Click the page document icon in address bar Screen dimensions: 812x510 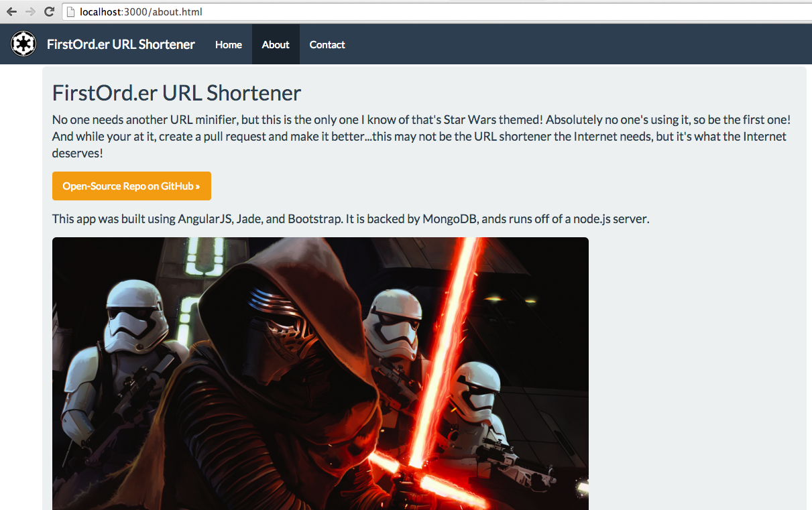point(70,11)
